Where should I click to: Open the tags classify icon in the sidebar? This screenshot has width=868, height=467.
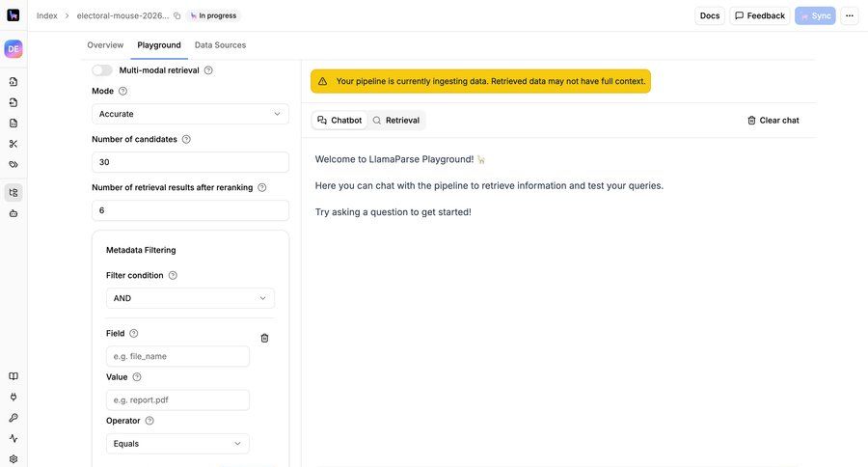14,165
